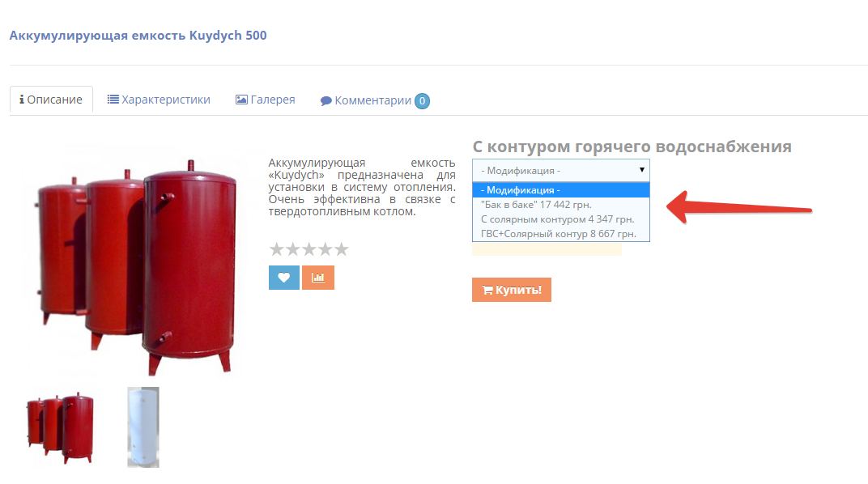Open the Модификация dropdown box
The image size is (868, 484).
561,170
